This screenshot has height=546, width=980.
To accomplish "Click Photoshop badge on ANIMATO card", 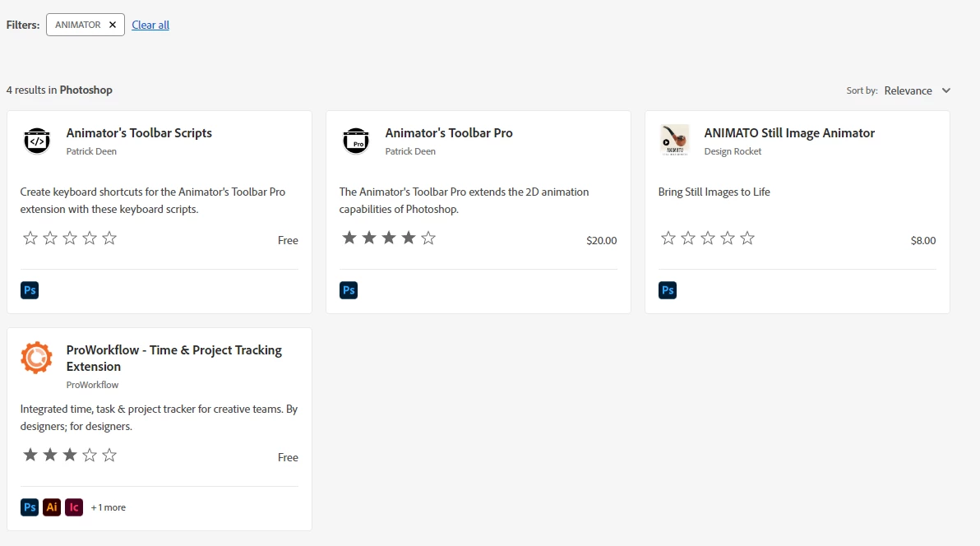I will (668, 290).
